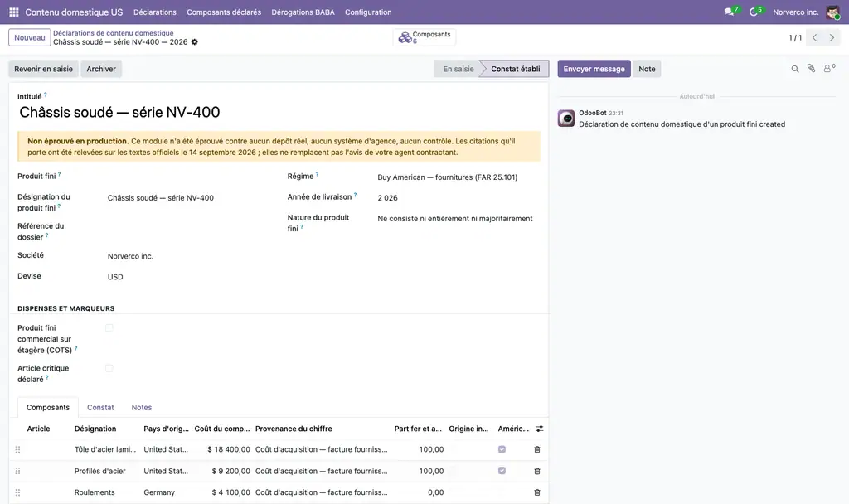Screen dimensions: 849x504
Task: Search chatter messages with magnifier icon
Action: (x=795, y=69)
